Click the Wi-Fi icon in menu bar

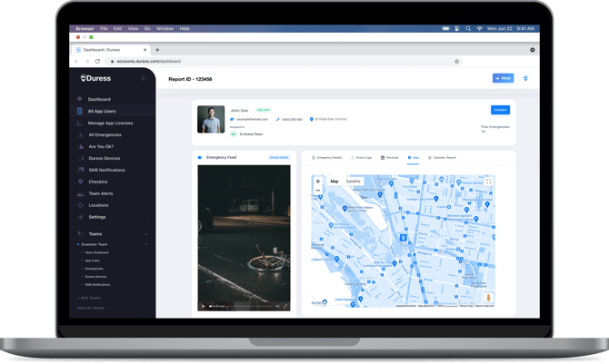pos(479,28)
